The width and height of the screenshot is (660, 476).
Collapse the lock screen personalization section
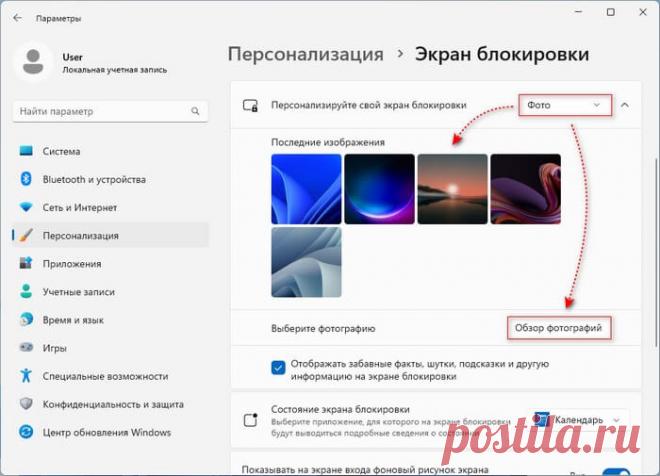625,104
